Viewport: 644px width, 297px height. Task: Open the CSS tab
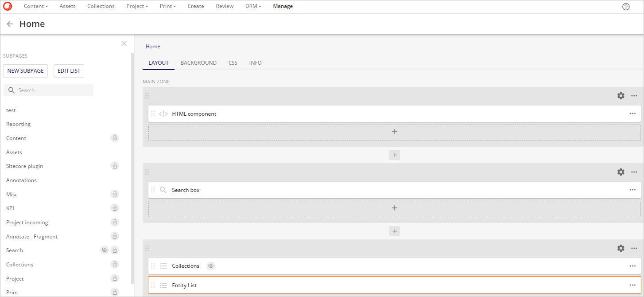[233, 63]
